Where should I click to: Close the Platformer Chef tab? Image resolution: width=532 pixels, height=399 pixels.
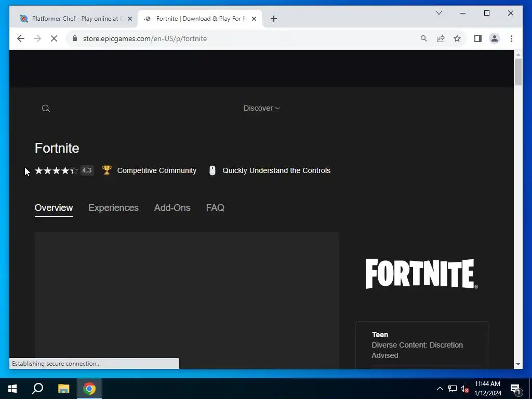129,19
